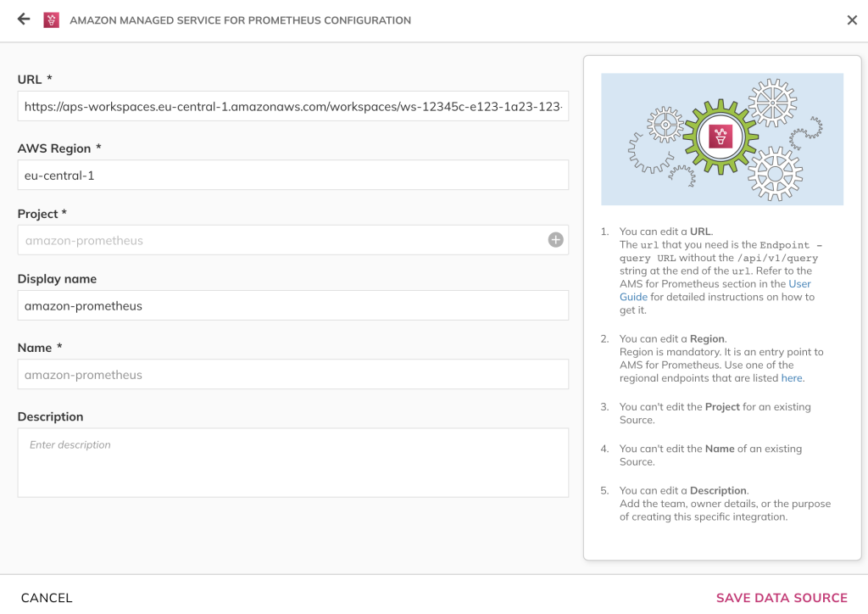The image size is (868, 614).
Task: Click the configuration title in the header bar
Action: pyautogui.click(x=240, y=20)
